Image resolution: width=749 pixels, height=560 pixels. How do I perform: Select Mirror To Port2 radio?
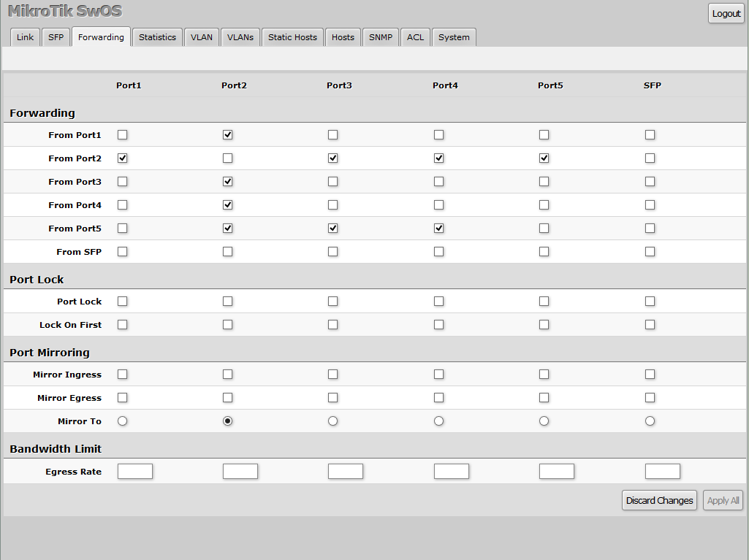(x=228, y=421)
